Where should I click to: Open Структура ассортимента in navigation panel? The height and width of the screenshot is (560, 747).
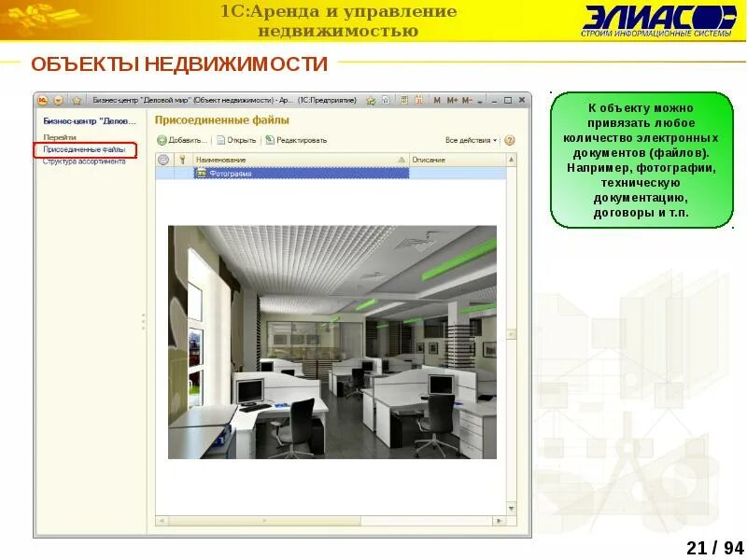[84, 161]
